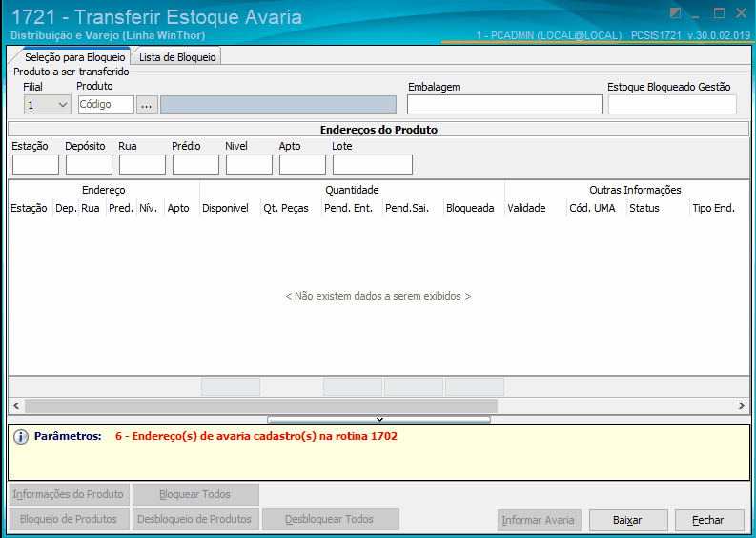The height and width of the screenshot is (538, 756).
Task: Click the Parâmetros info icon
Action: 20,437
